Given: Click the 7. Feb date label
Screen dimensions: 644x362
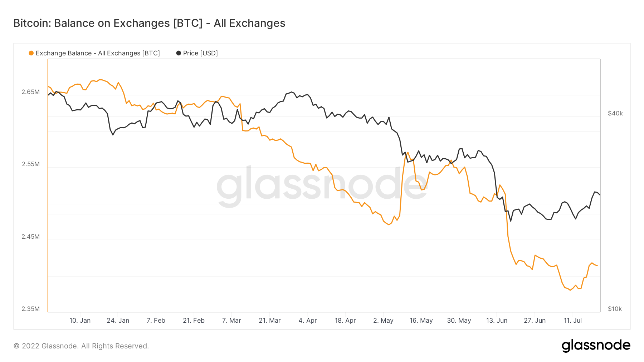Looking at the screenshot, I should [x=156, y=321].
